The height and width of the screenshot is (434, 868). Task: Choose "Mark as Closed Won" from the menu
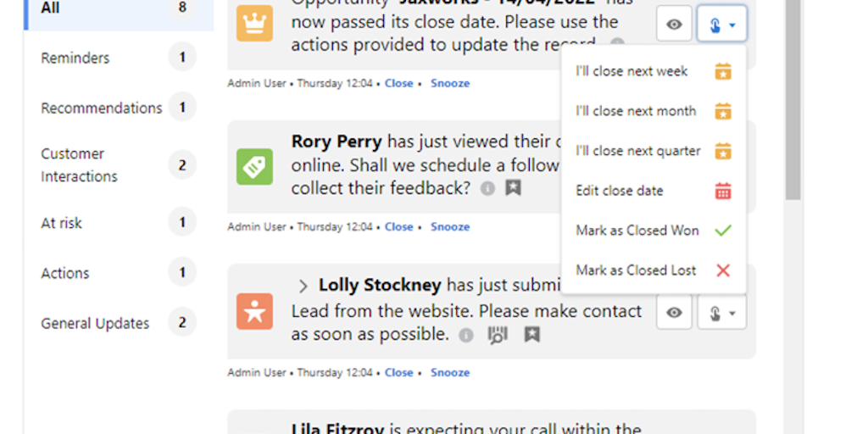pos(637,231)
